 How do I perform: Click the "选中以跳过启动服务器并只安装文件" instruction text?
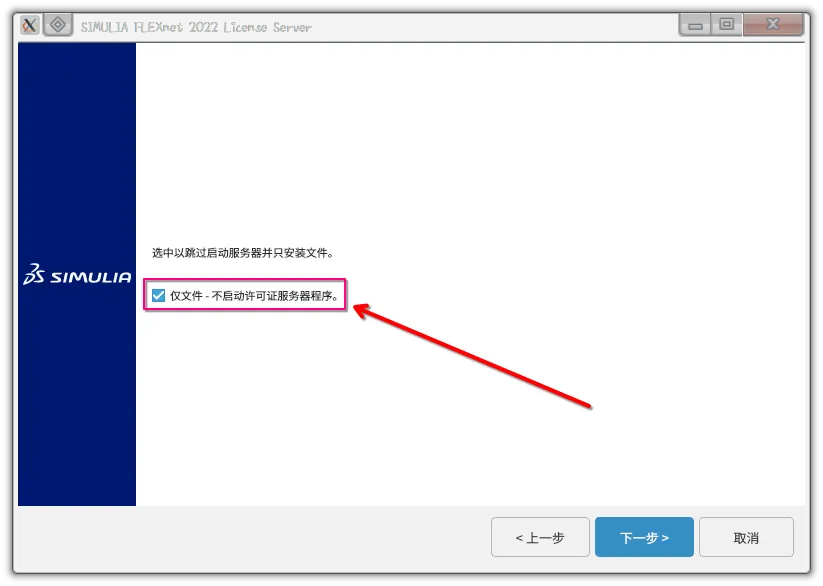tap(241, 253)
